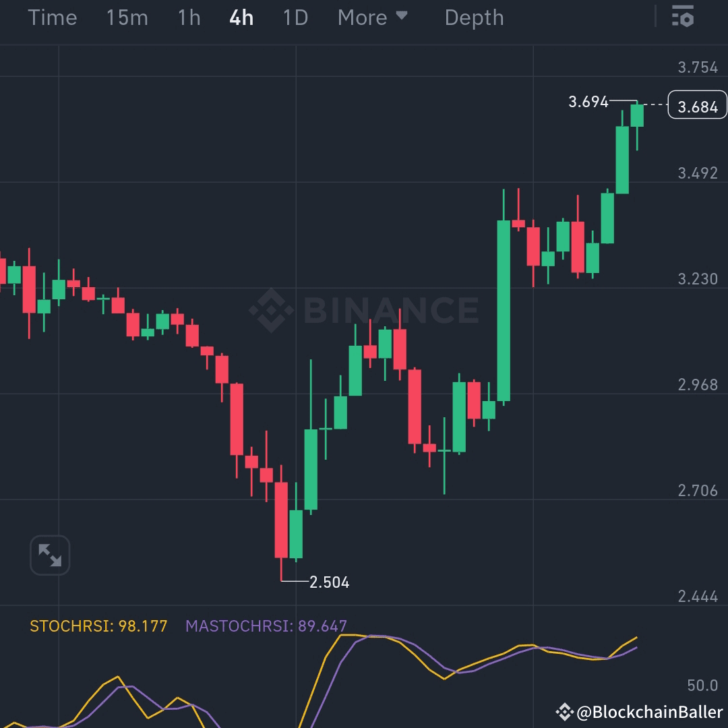Click the active 4h timeframe tab

click(x=240, y=18)
